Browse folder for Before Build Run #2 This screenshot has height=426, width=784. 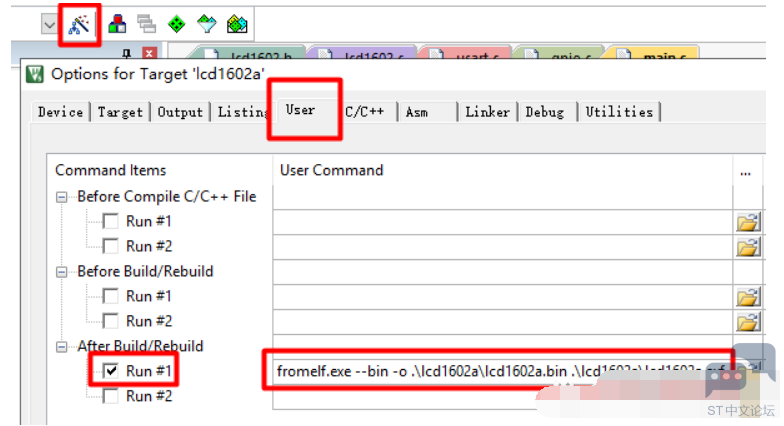click(748, 322)
